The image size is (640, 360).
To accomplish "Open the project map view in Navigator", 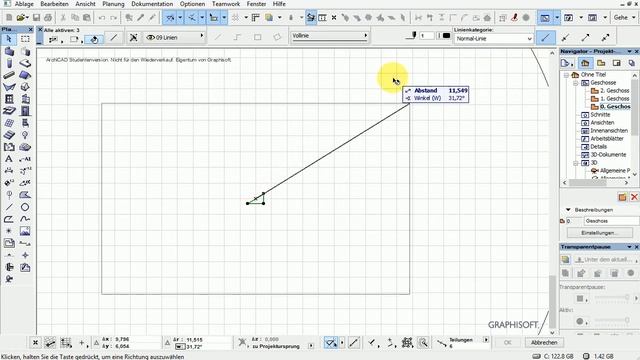I will pos(585,63).
